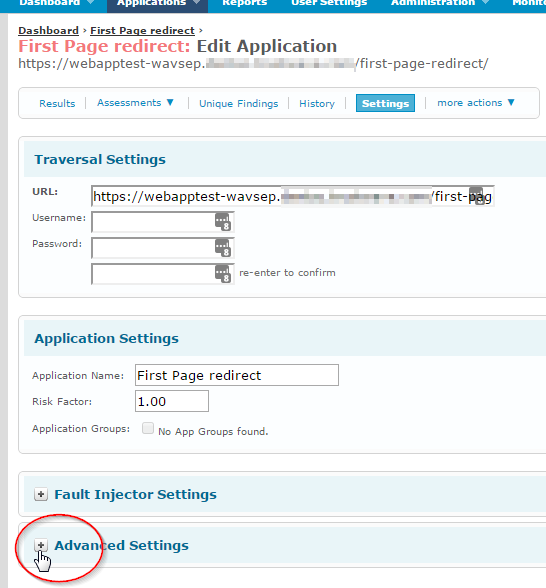Open the Reports menu in top navigation
Viewport: 546px width, 588px height.
[244, 3]
